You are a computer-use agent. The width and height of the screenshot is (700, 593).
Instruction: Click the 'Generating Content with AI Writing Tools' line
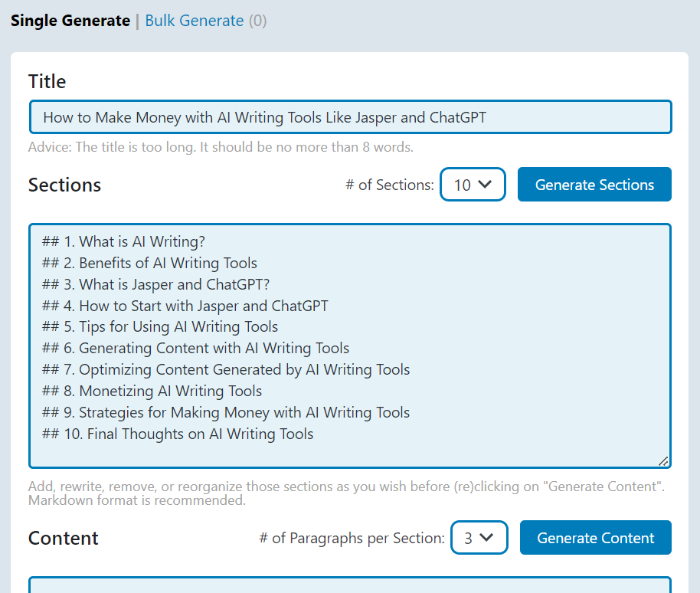tap(195, 349)
